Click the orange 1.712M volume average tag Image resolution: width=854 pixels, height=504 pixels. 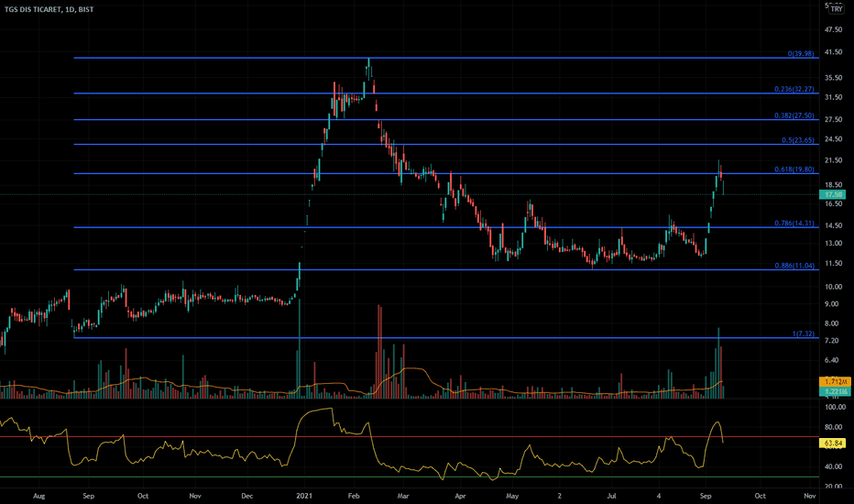click(835, 381)
